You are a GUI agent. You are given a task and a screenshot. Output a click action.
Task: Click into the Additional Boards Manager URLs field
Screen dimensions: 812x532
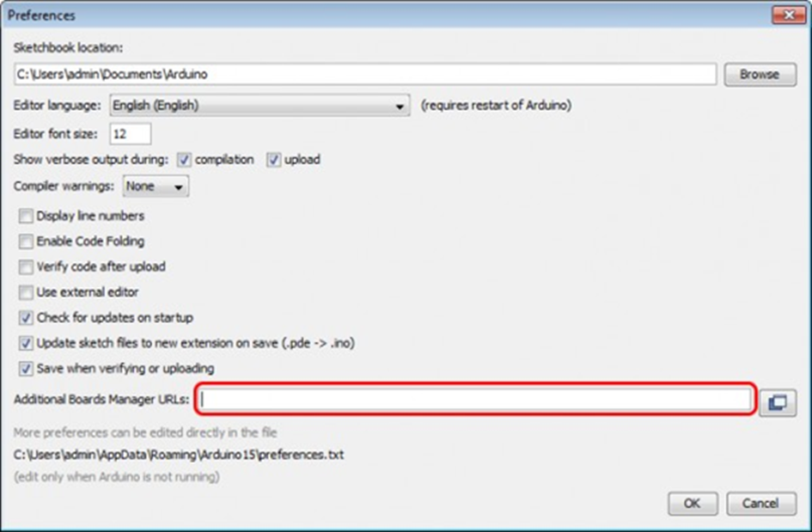tap(475, 400)
